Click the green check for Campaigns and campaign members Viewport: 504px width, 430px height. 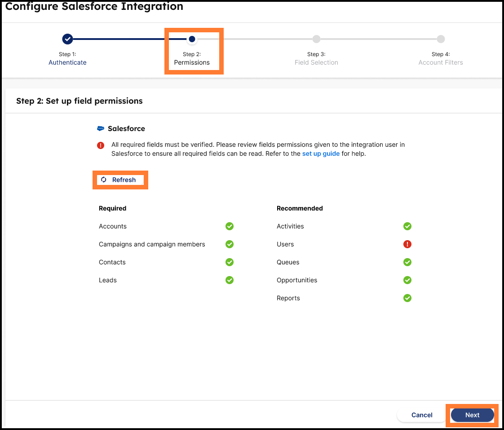[x=230, y=244]
